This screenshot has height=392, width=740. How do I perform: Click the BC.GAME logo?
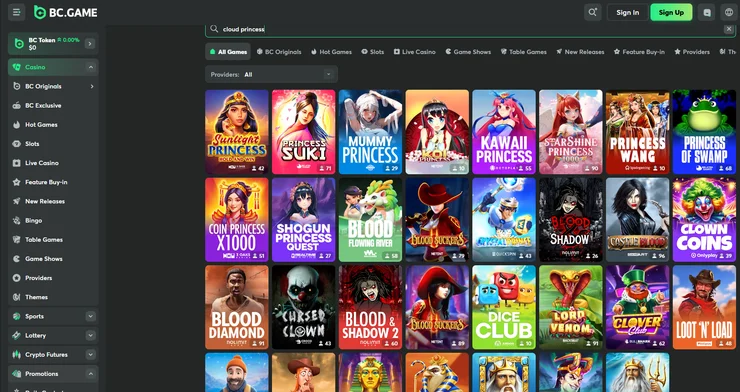(x=66, y=13)
